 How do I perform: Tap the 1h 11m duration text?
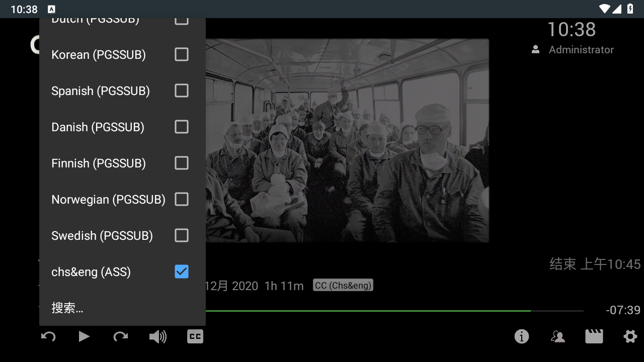pos(284,286)
